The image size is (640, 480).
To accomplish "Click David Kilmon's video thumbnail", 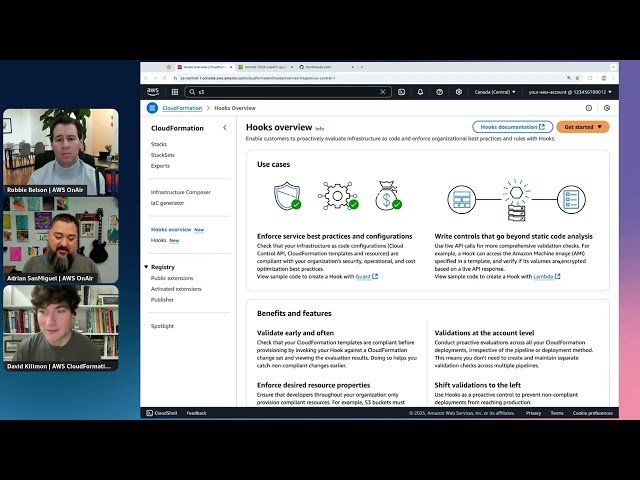I will coord(61,328).
